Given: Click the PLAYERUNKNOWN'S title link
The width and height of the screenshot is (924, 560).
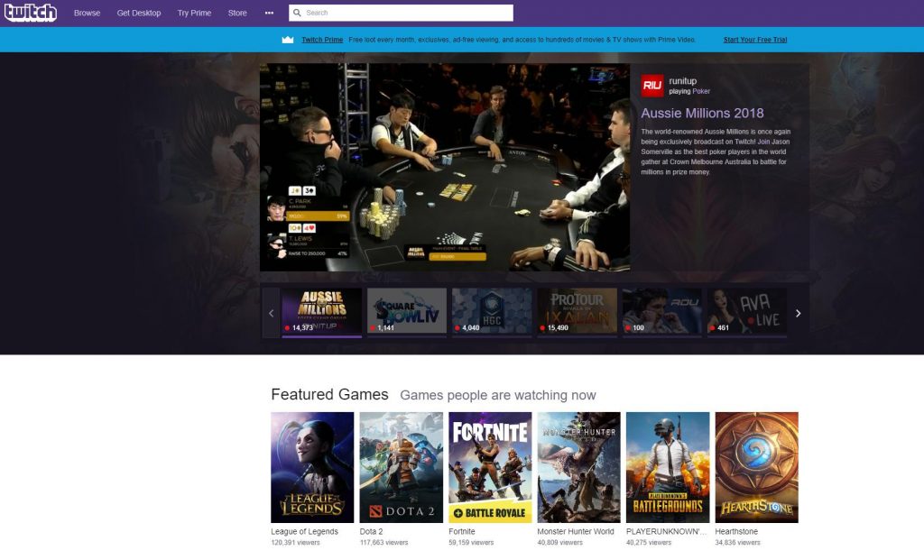Looking at the screenshot, I should [x=666, y=531].
